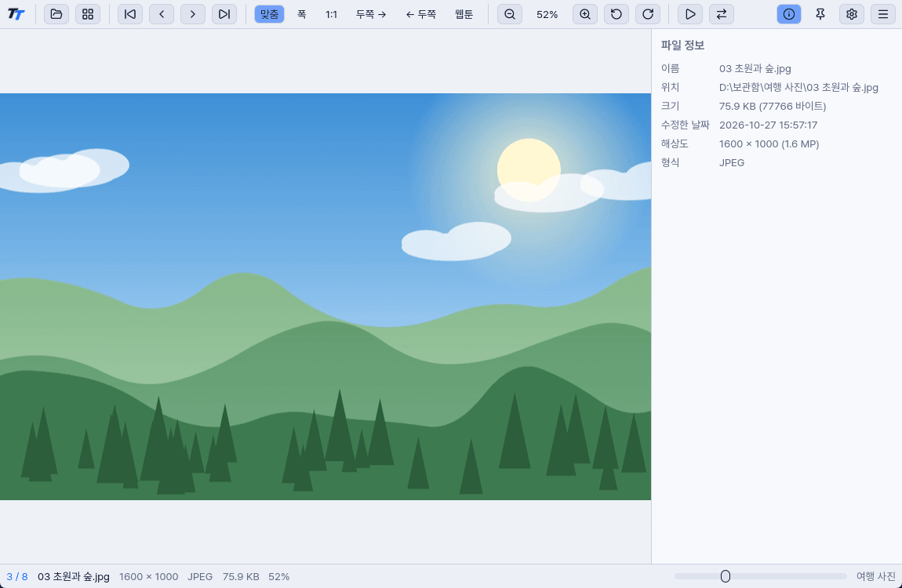Select the 맞춤 fit mode
Image resolution: width=902 pixels, height=588 pixels.
click(x=269, y=14)
